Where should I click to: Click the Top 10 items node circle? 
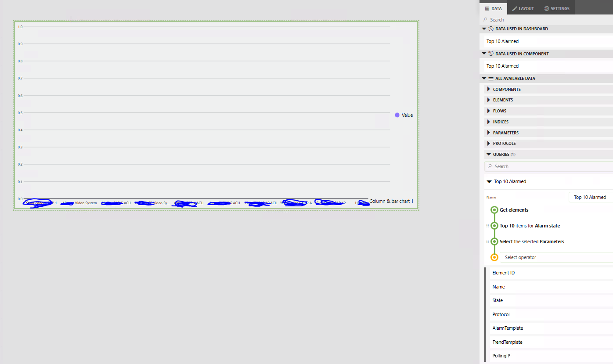coord(494,226)
